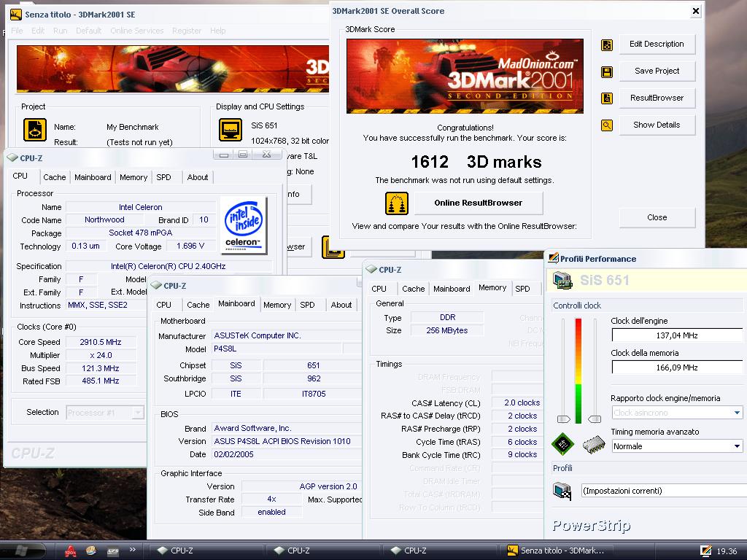Open the Register menu in 3DMark
747x560 pixels.
click(x=186, y=31)
